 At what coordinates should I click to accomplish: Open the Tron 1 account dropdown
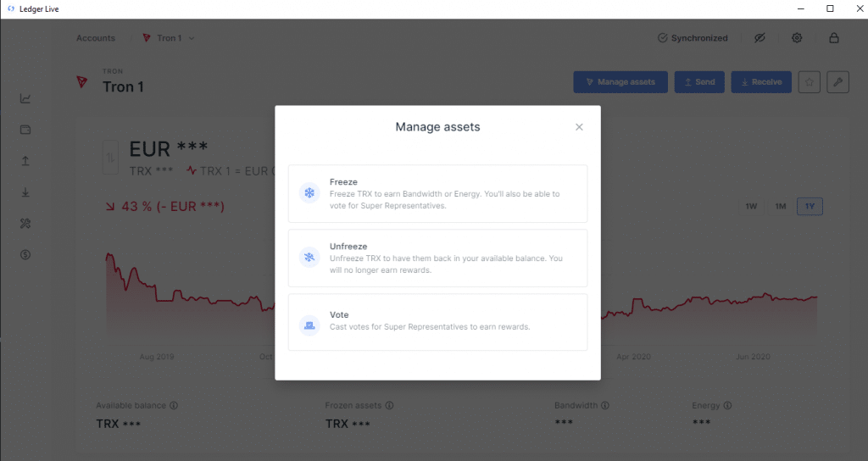[x=169, y=37]
